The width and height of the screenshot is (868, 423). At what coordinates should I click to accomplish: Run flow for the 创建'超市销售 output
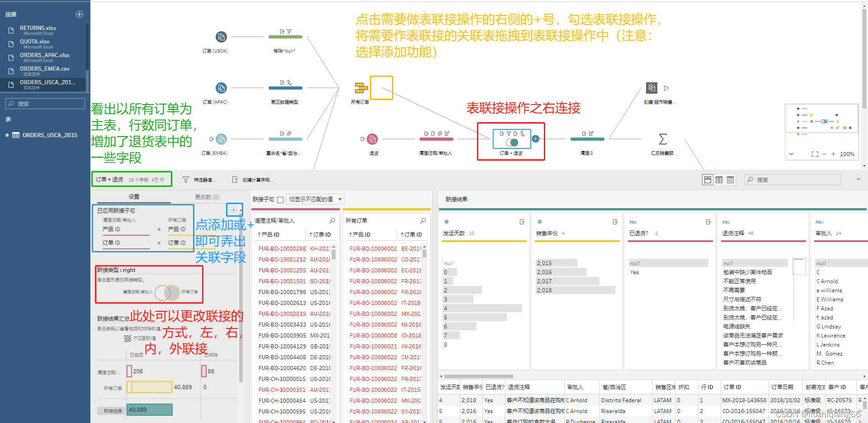[x=666, y=88]
